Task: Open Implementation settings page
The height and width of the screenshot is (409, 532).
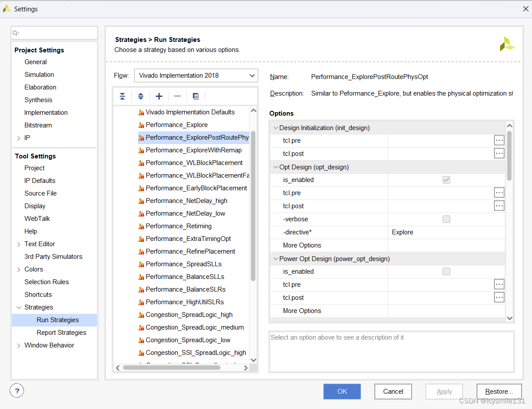Action: coord(46,113)
